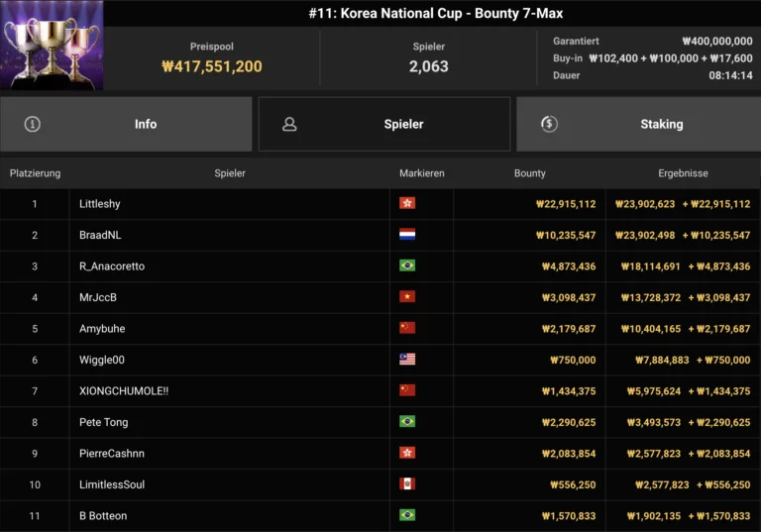Click BraadNL's result ₩23,902,498

[x=645, y=235]
